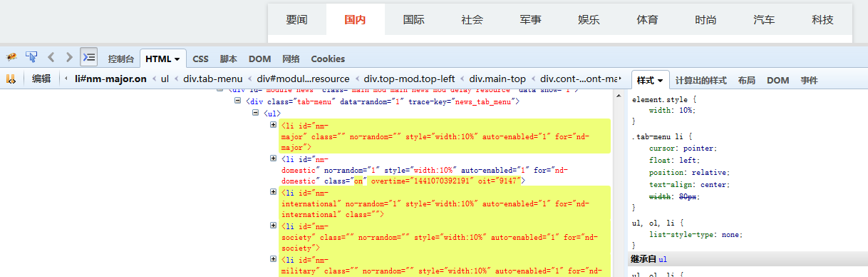Switch to the 脚本 script tab
The width and height of the screenshot is (868, 277).
click(x=229, y=59)
